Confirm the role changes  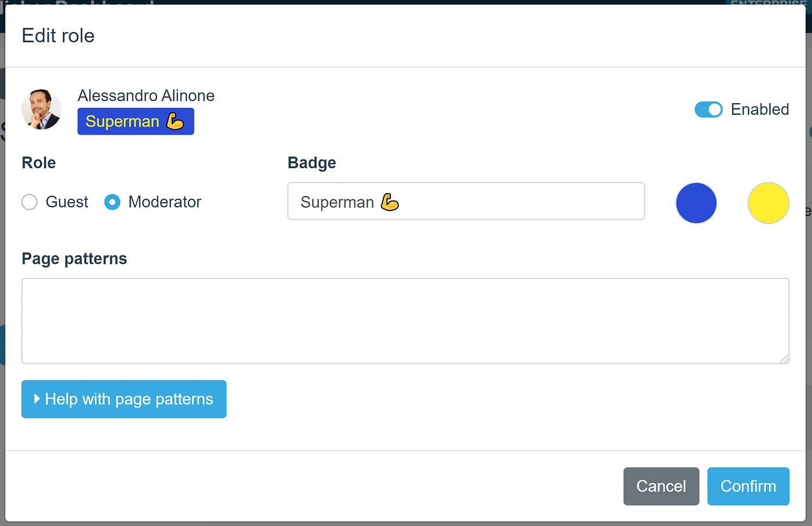(748, 486)
